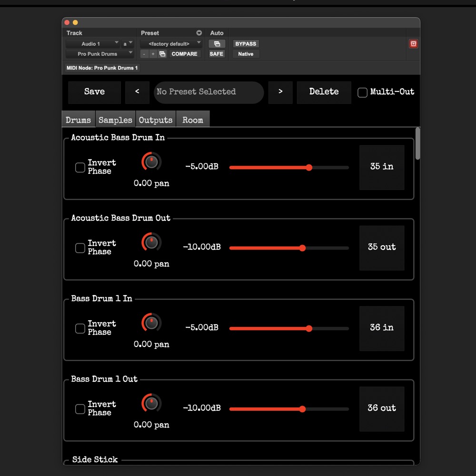This screenshot has height=476, width=476.
Task: Click the plus next preset button
Action: point(153,54)
